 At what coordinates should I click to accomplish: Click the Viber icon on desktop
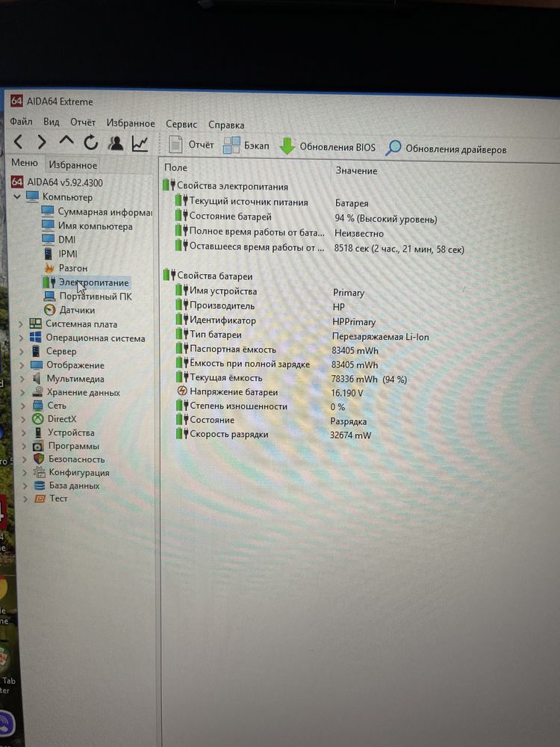6,724
